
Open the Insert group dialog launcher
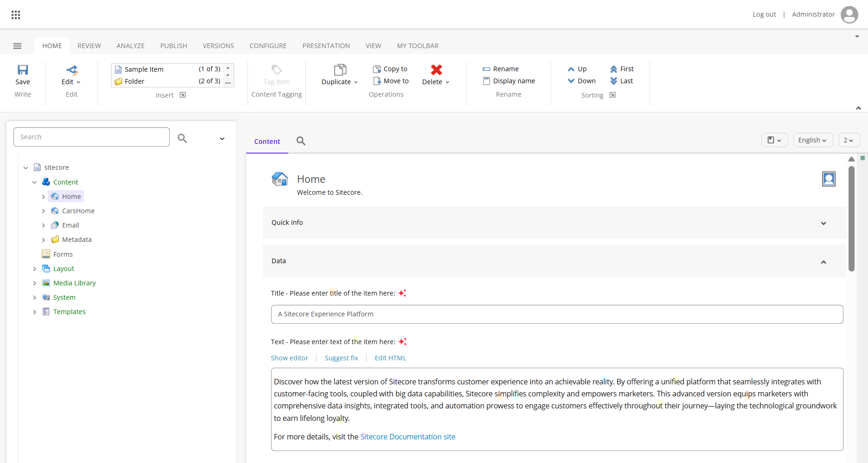click(x=183, y=95)
